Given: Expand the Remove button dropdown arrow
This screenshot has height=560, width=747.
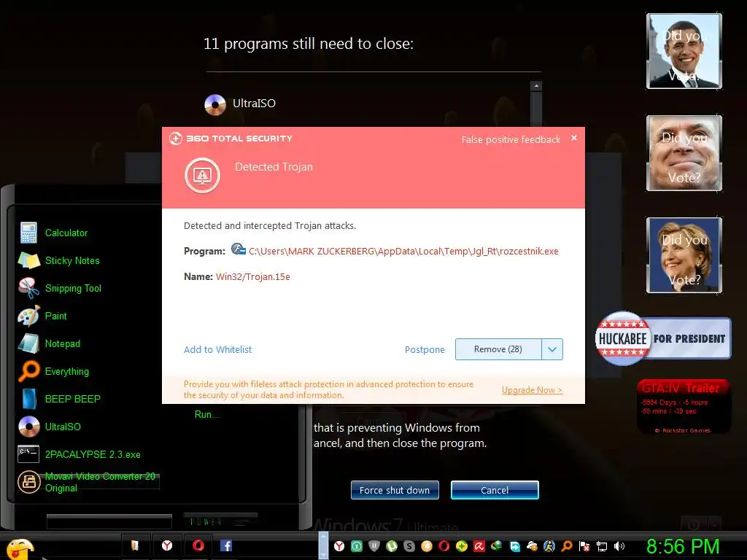Looking at the screenshot, I should point(552,349).
